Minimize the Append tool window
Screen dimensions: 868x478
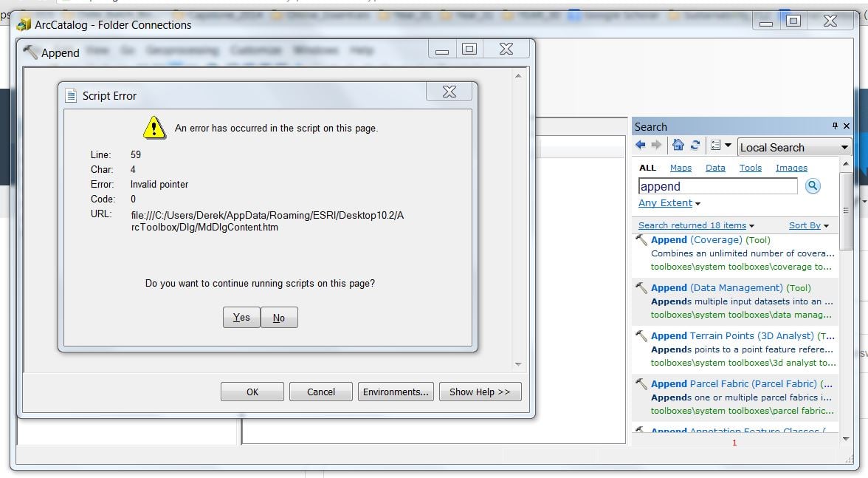click(441, 49)
